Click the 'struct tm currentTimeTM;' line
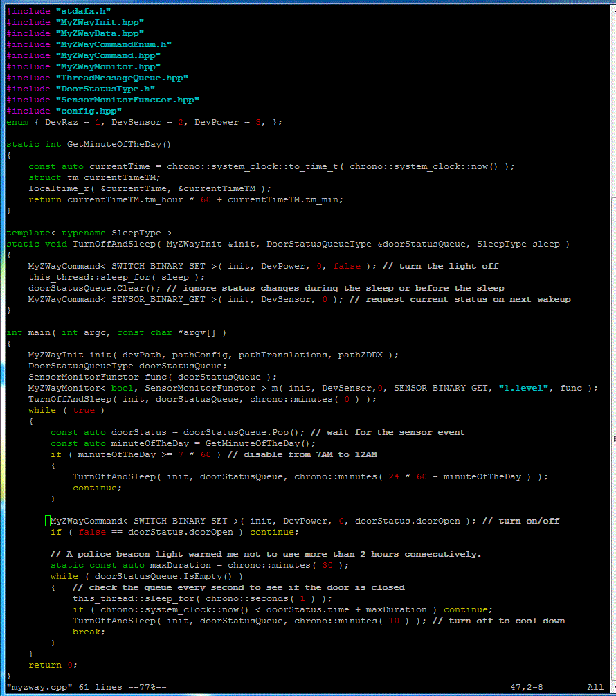616x696 pixels. [x=94, y=177]
